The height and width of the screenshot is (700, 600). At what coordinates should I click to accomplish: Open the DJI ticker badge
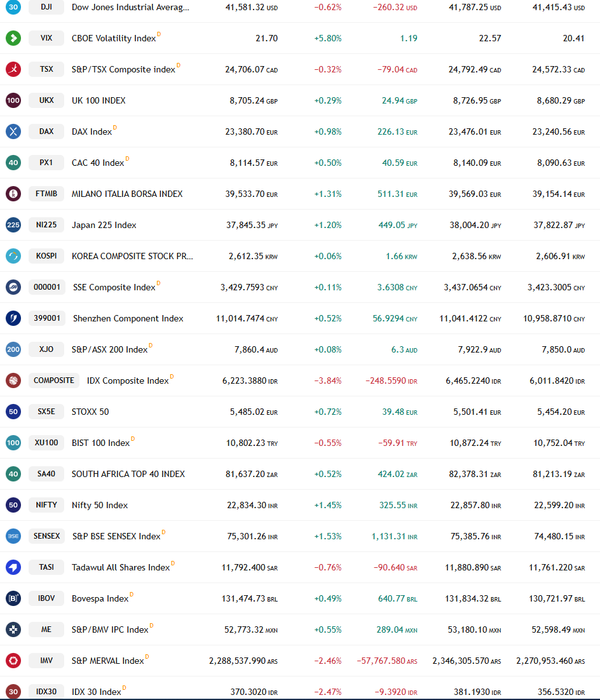point(46,7)
